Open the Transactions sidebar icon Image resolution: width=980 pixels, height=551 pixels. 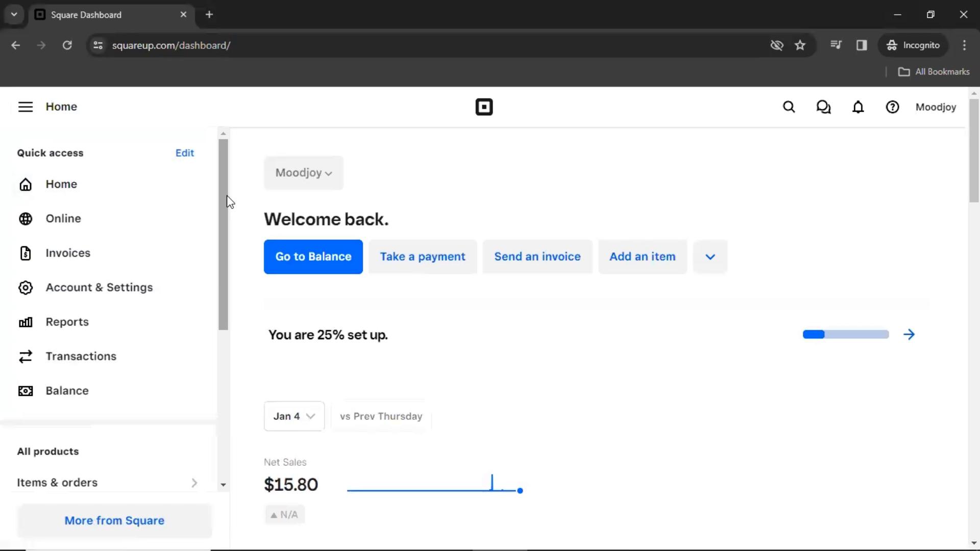coord(25,356)
